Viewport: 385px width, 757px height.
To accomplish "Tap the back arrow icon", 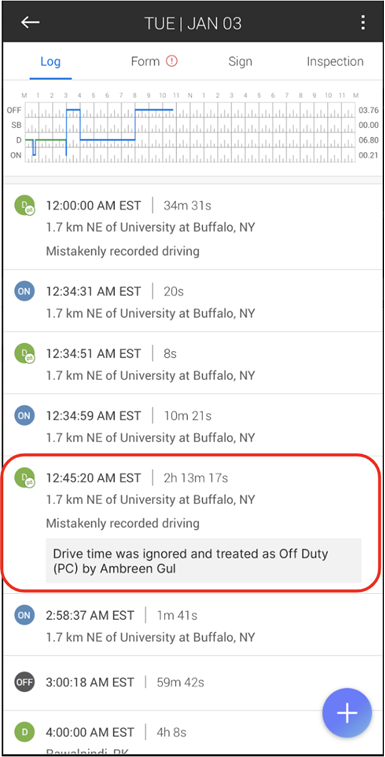I will (30, 22).
